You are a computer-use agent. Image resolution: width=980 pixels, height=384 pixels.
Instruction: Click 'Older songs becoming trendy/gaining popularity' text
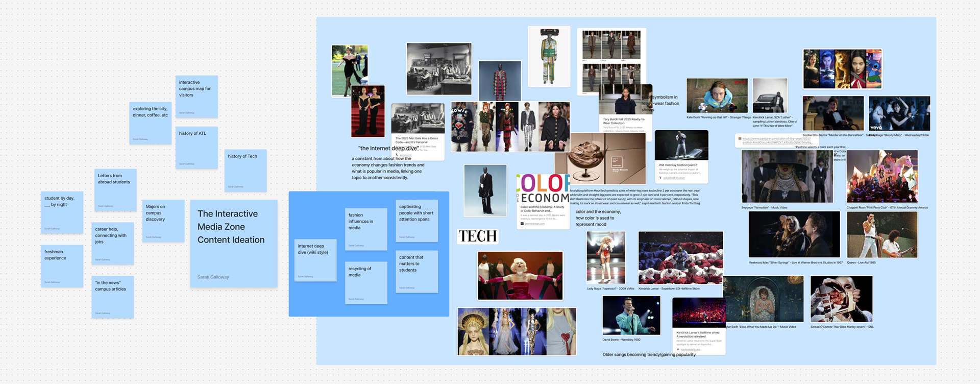(x=649, y=354)
